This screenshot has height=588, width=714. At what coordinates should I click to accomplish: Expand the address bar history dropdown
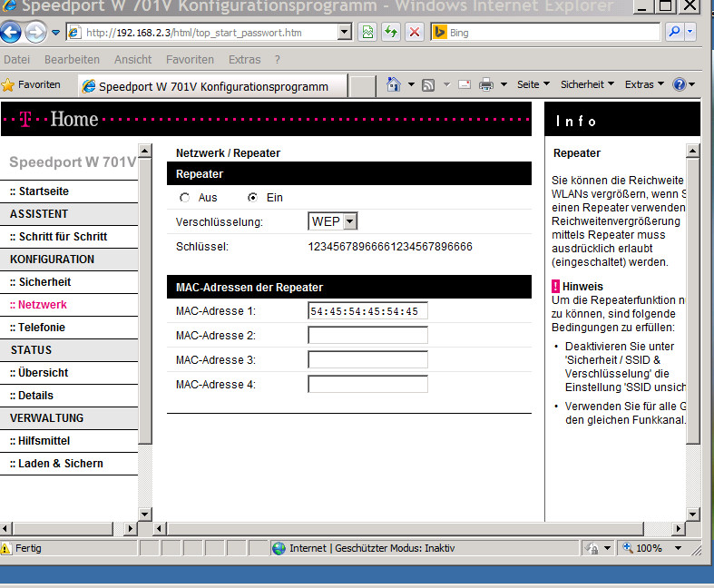[345, 33]
